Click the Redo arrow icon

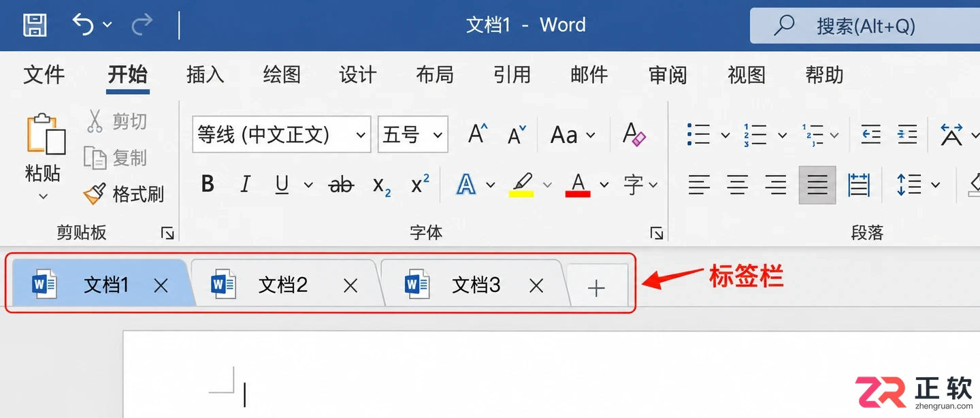[142, 25]
